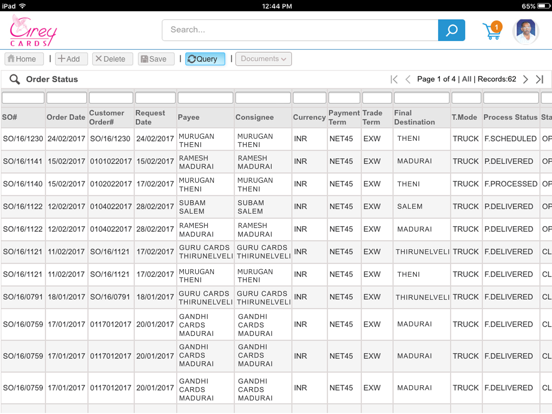This screenshot has width=552, height=414.
Task: Sort by Request Date column header
Action: [155, 117]
